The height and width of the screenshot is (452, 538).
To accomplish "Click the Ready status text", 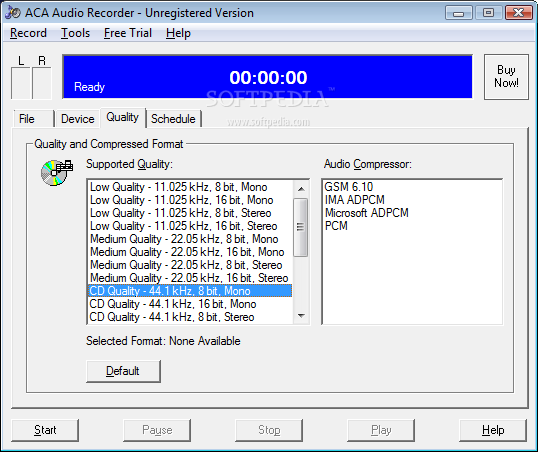I will tap(89, 87).
